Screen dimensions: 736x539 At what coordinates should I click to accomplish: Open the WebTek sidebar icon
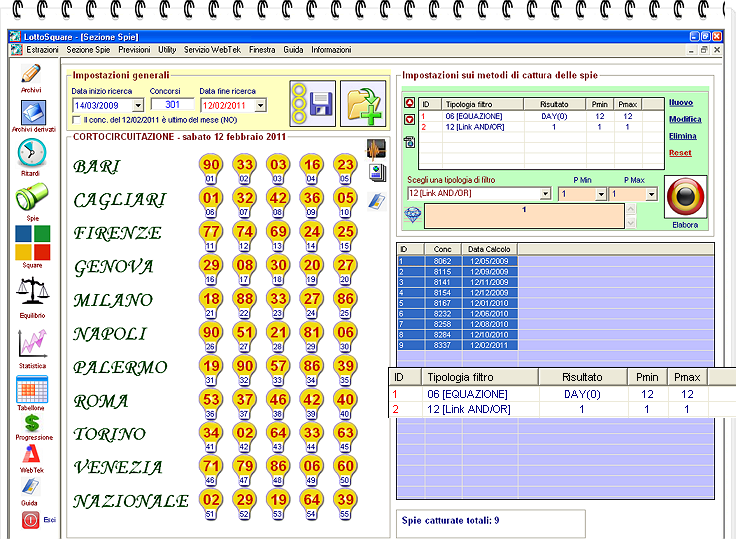click(31, 454)
